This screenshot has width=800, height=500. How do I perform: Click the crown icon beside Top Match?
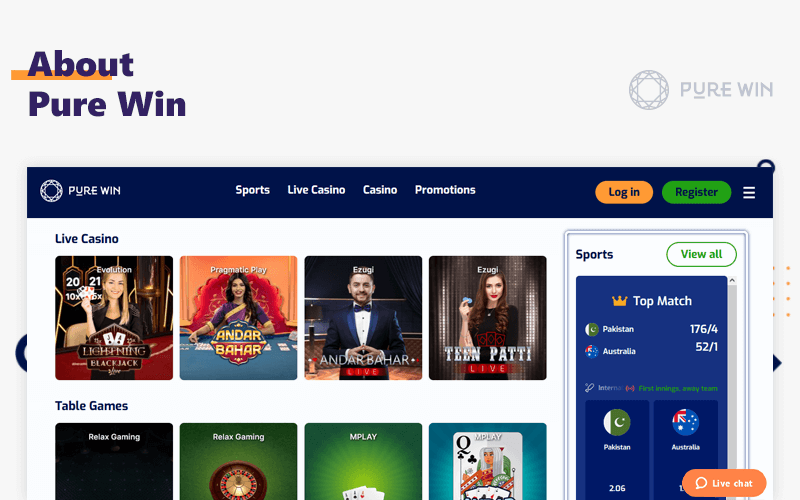pyautogui.click(x=619, y=301)
